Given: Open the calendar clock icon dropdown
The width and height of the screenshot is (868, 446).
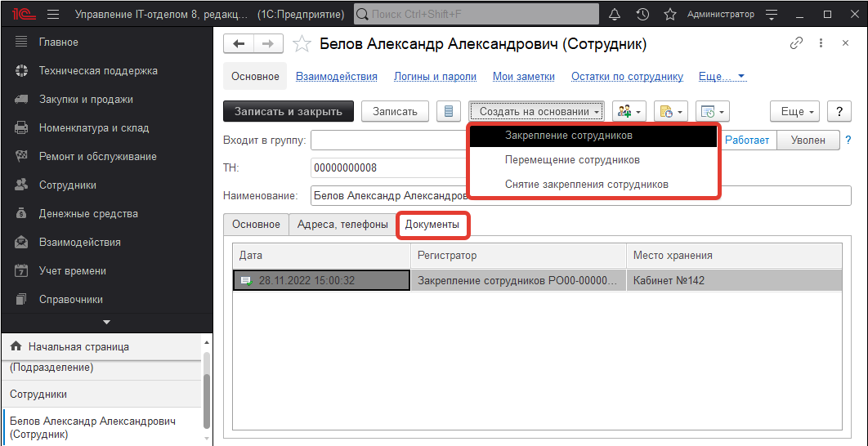Looking at the screenshot, I should point(713,111).
